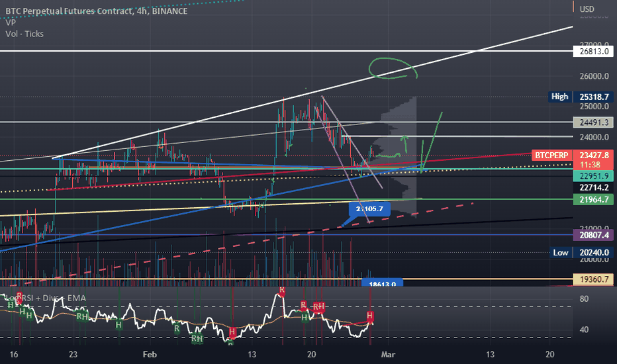Screen dimensions: 617x364
Task: Open the USD currency selector on the price axis
Action: click(x=587, y=9)
